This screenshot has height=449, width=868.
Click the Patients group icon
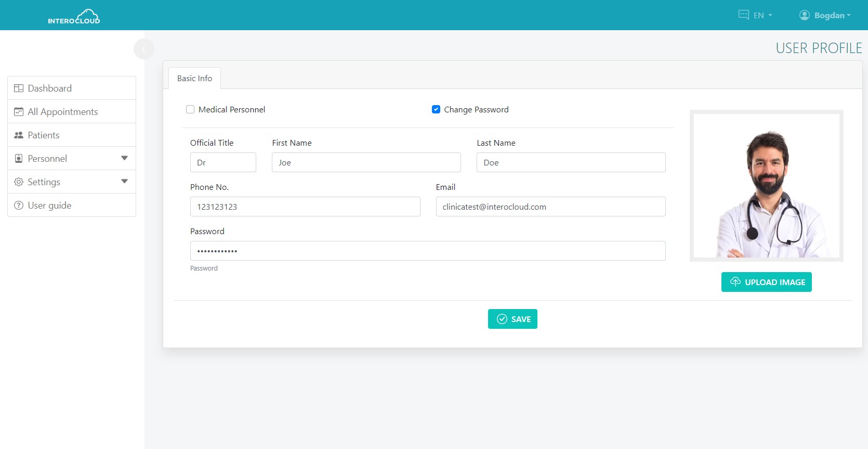point(19,135)
